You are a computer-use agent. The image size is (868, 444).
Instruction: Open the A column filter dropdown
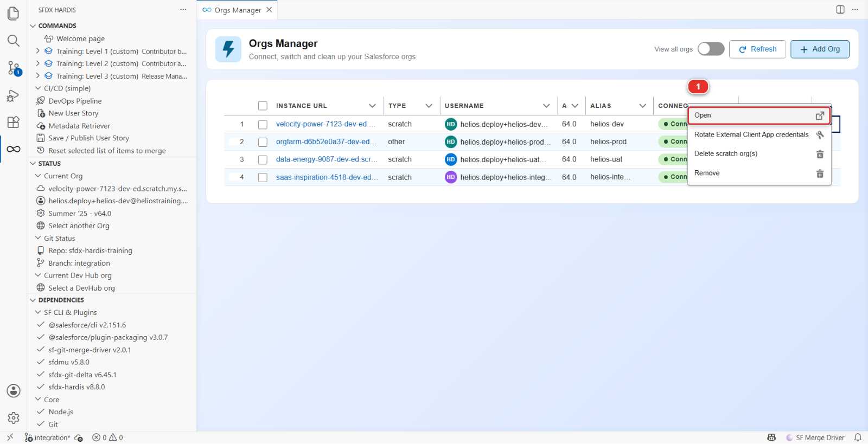tap(575, 106)
